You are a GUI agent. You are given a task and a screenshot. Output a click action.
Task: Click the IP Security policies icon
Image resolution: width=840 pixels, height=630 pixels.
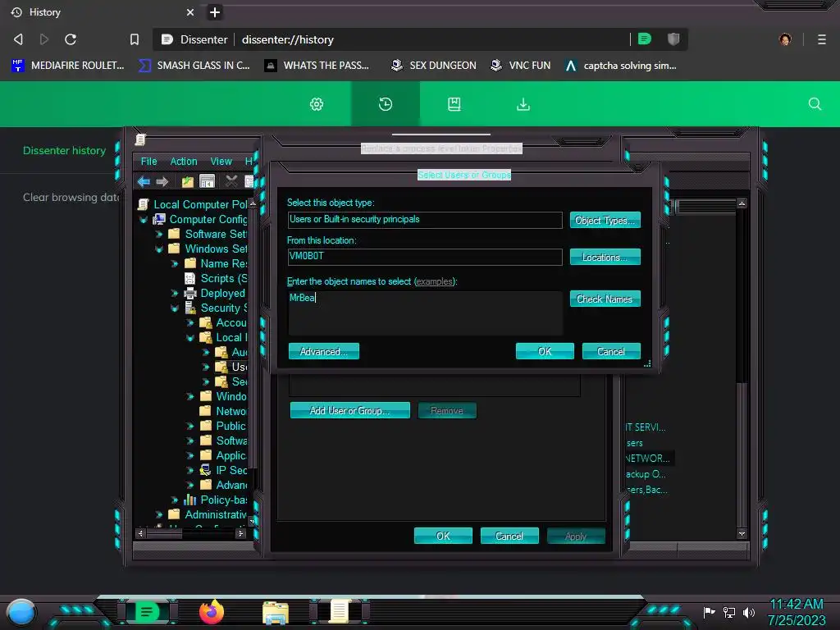point(205,470)
